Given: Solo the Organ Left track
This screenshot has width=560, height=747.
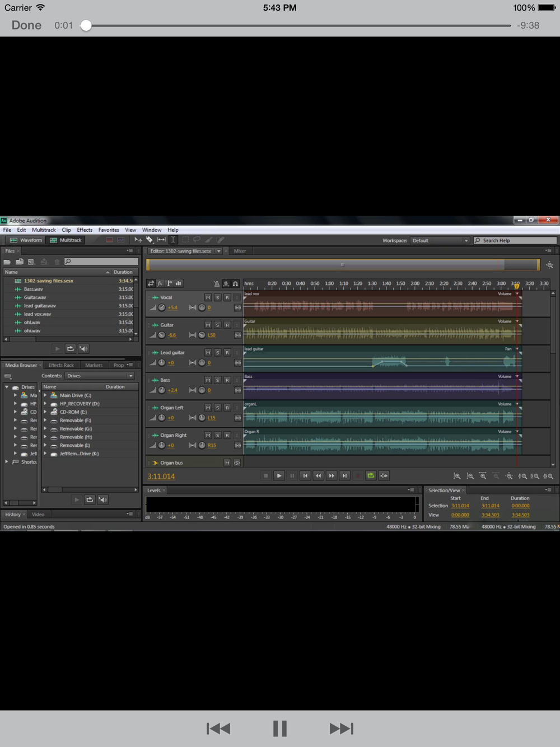Looking at the screenshot, I should point(217,408).
